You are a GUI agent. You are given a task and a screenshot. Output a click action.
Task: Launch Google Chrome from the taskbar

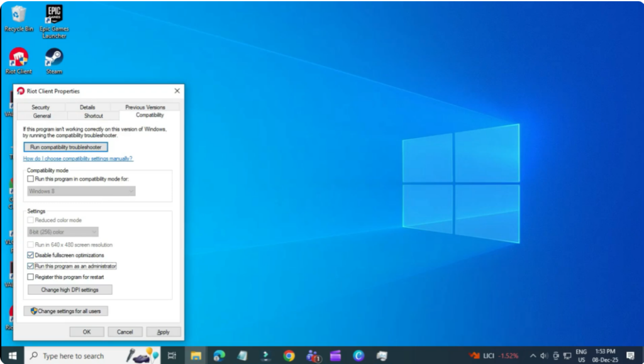(289, 355)
